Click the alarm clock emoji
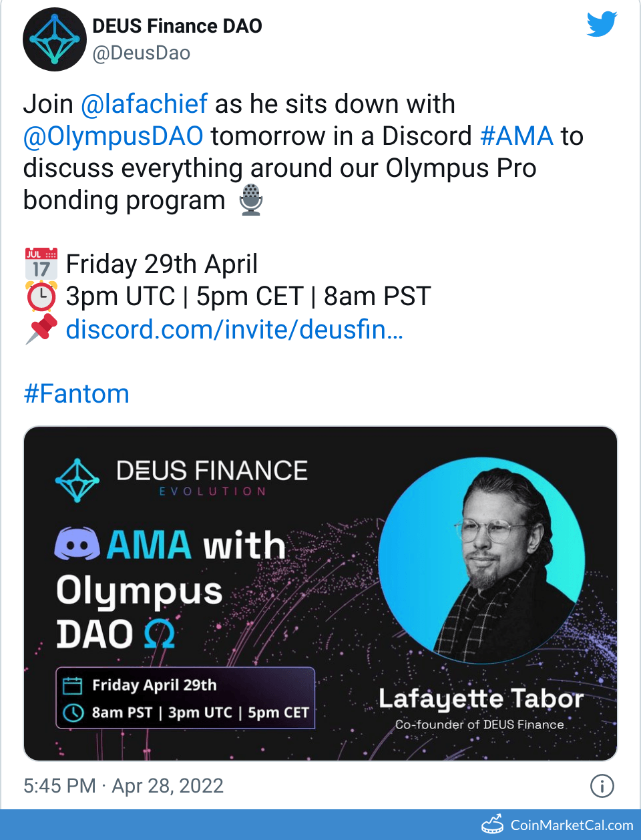Screen dimensions: 641x840 tap(41, 296)
